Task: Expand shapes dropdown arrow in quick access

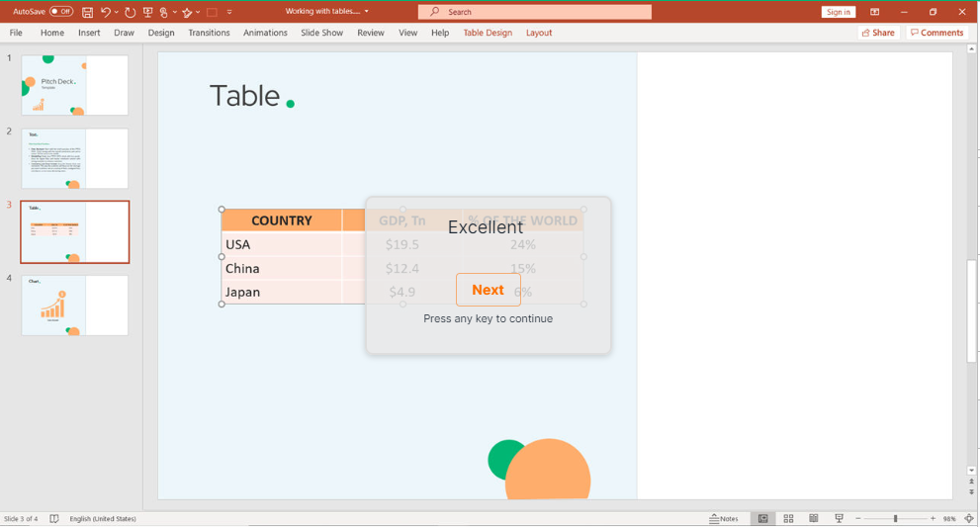Action: point(198,12)
